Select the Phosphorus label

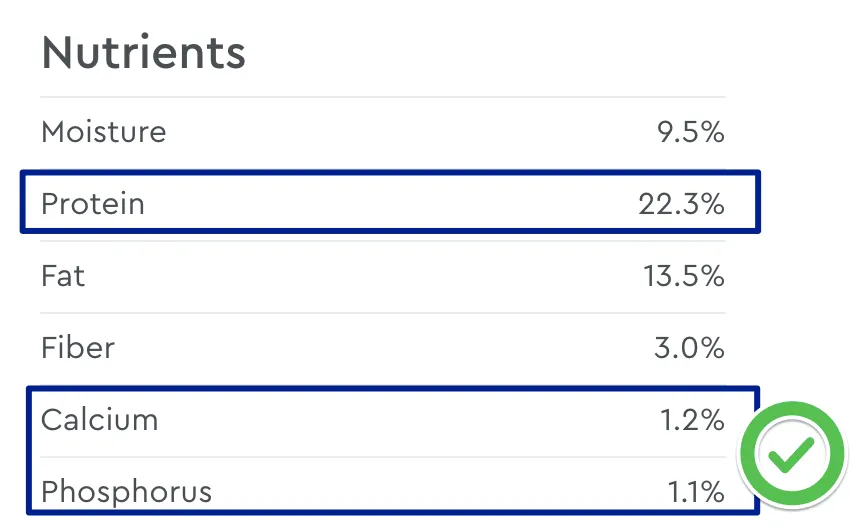(x=126, y=492)
